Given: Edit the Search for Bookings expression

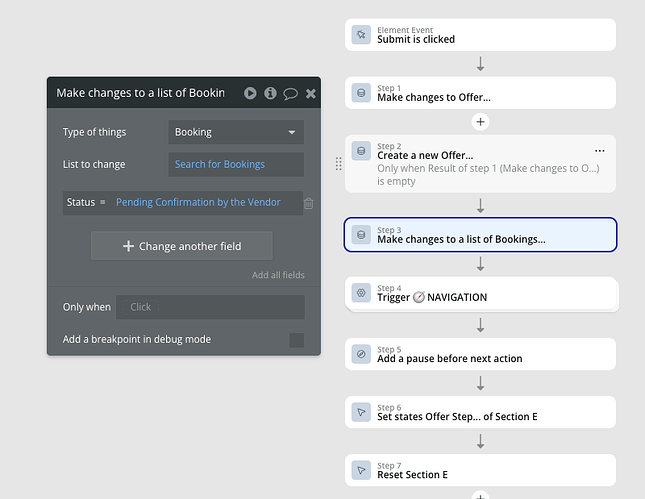Looking at the screenshot, I should (x=236, y=164).
